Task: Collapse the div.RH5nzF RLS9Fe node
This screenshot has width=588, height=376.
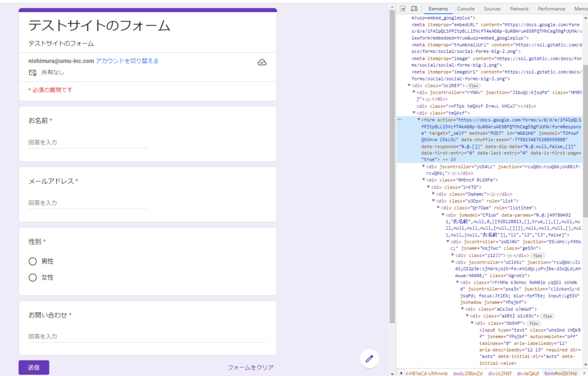Action: point(423,180)
